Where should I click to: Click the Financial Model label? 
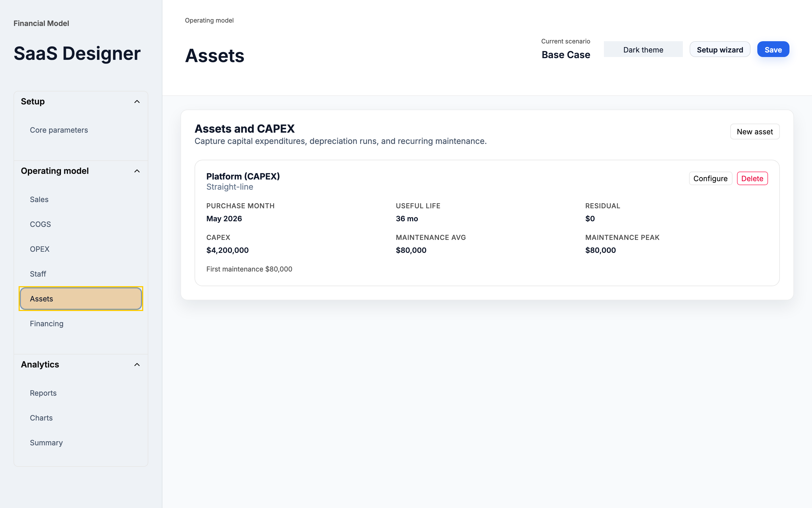click(x=41, y=23)
